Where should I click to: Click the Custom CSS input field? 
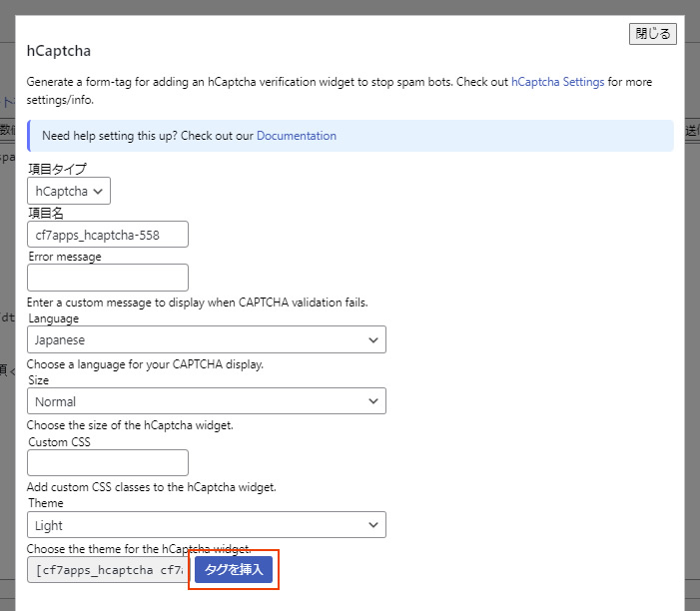pos(108,463)
